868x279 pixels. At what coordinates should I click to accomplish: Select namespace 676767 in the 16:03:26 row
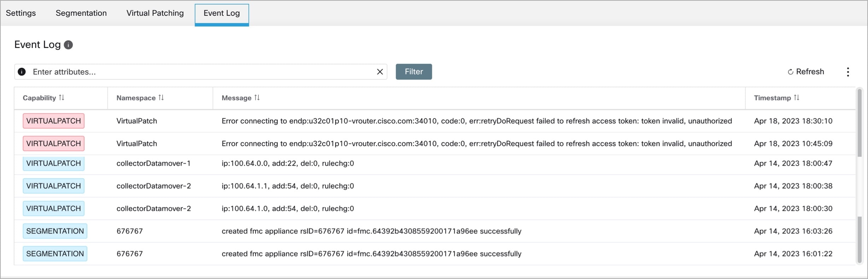130,231
